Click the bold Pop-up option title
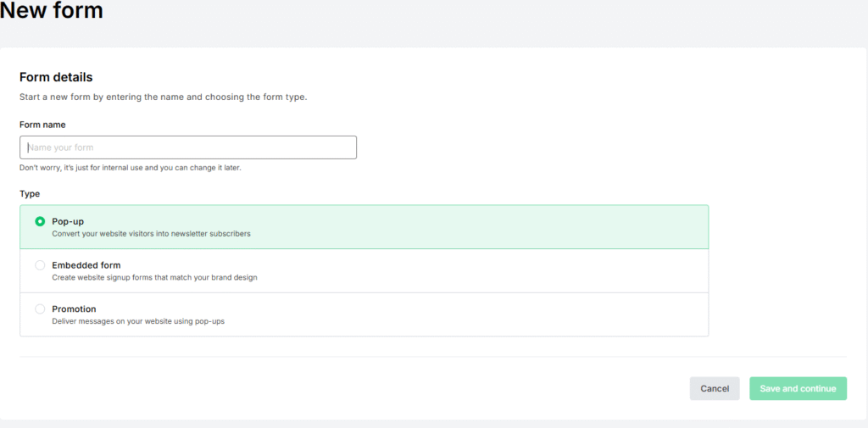The width and height of the screenshot is (868, 428). click(68, 221)
